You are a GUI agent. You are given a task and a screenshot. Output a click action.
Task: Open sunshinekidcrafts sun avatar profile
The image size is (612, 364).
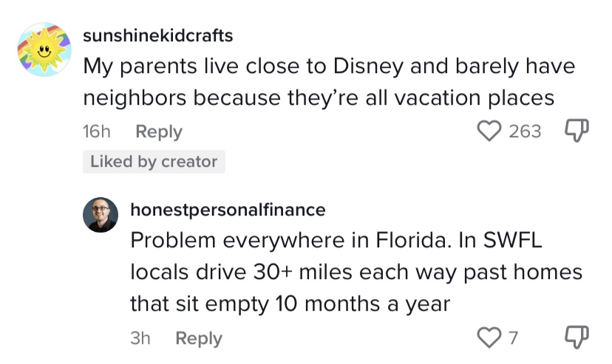click(x=44, y=49)
